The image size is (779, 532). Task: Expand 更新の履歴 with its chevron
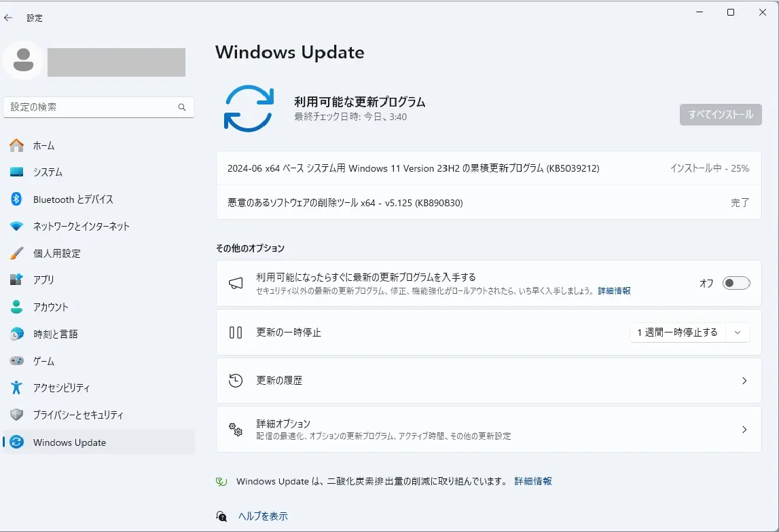(x=744, y=381)
